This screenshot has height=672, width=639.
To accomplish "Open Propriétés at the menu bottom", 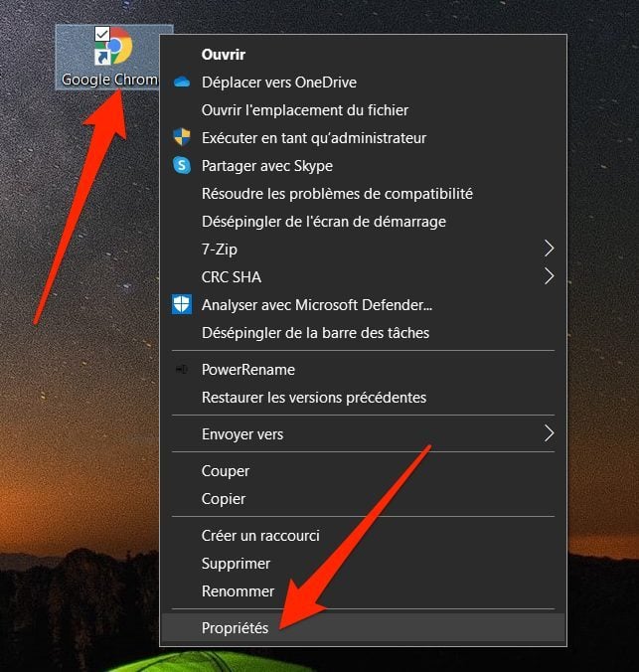I will (364, 628).
